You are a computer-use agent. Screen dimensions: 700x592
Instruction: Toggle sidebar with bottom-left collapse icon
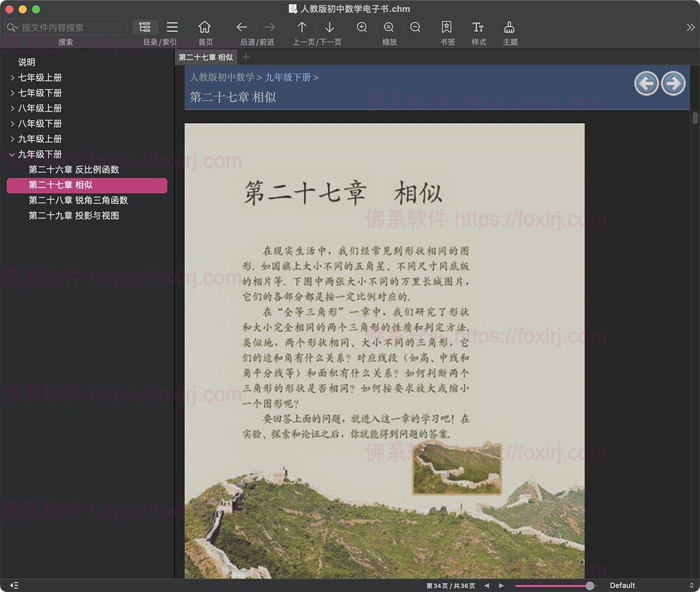click(14, 585)
